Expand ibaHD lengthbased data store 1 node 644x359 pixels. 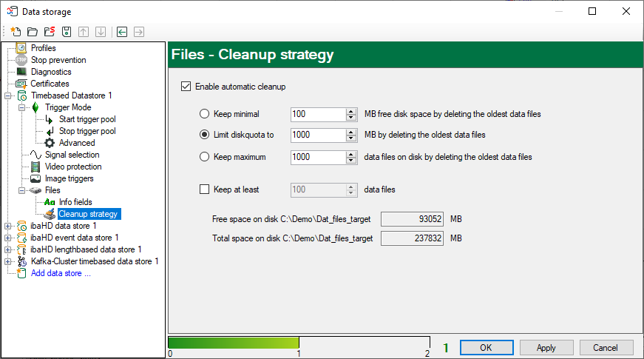[8, 249]
